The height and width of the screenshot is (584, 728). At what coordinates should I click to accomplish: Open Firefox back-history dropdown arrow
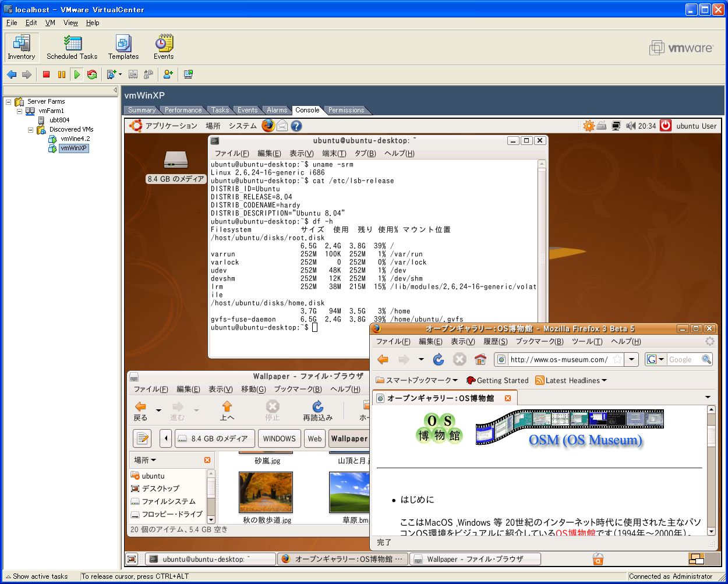coord(421,359)
